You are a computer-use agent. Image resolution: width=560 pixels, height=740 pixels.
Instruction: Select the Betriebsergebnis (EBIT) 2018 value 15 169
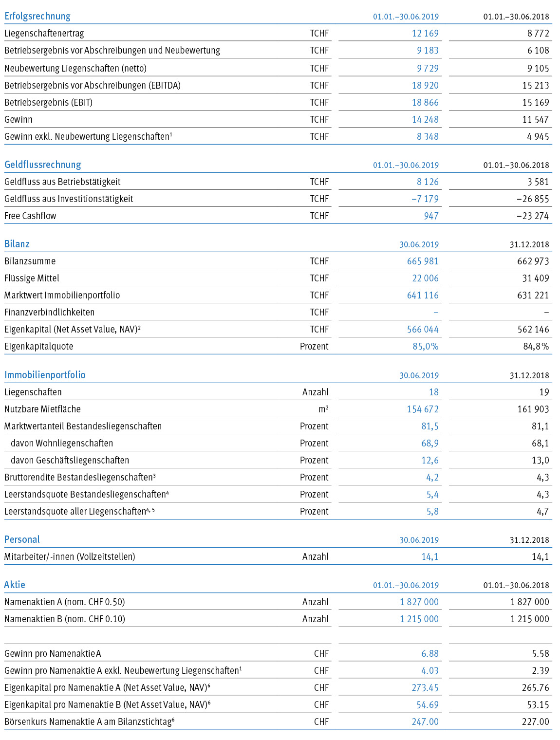536,102
